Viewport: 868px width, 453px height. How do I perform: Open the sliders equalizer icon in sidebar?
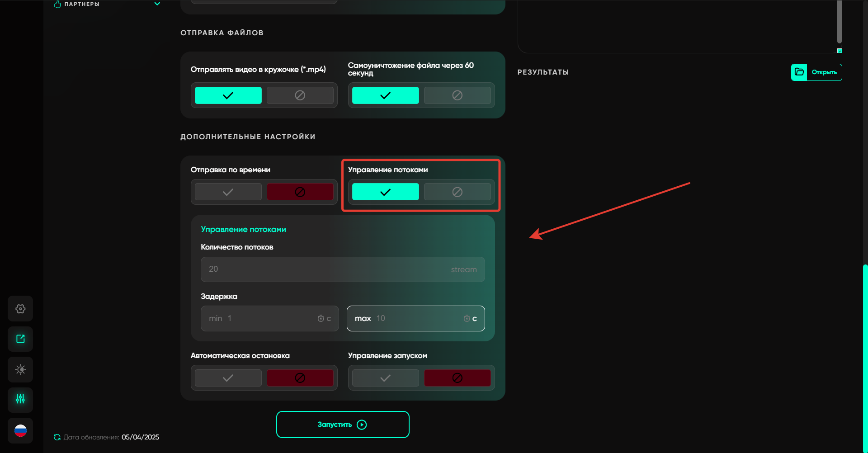pyautogui.click(x=20, y=399)
